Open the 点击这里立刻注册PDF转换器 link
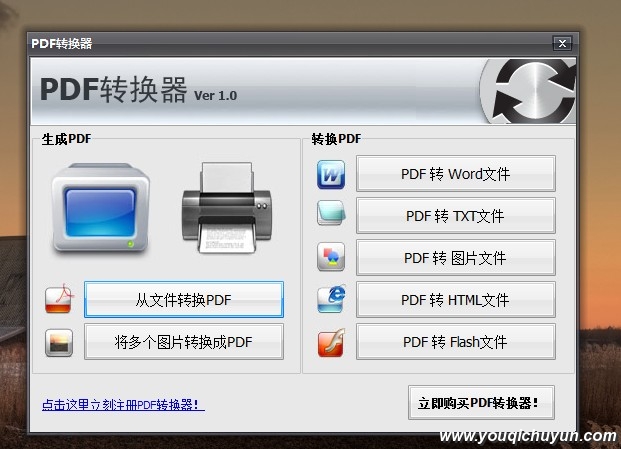Screen dimensions: 621x449 123,405
